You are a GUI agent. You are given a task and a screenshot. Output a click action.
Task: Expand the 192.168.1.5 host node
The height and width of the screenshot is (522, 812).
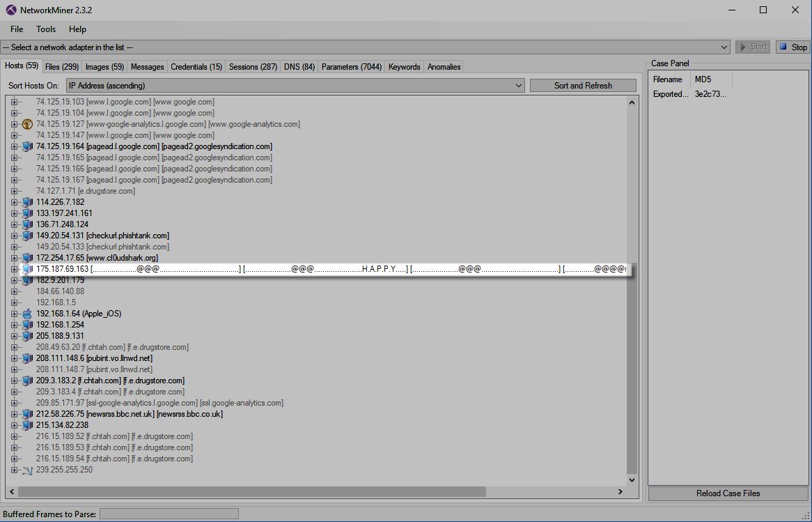click(14, 302)
